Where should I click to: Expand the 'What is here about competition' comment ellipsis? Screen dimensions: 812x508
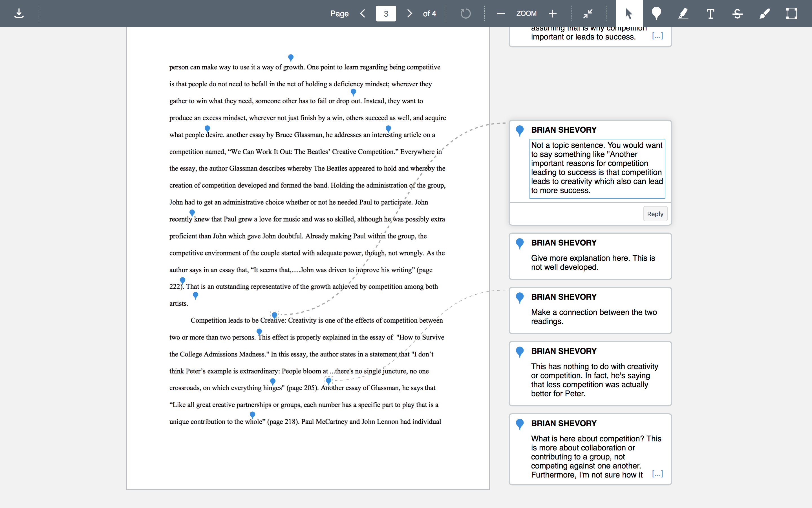[657, 474]
